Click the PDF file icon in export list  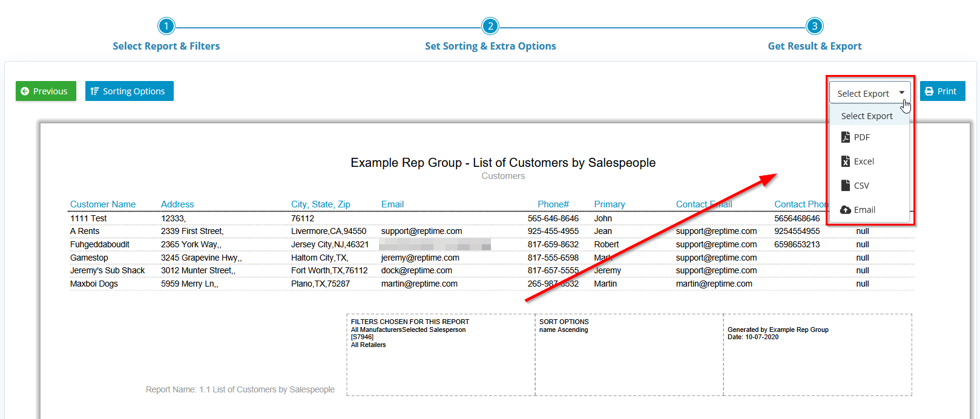[845, 137]
